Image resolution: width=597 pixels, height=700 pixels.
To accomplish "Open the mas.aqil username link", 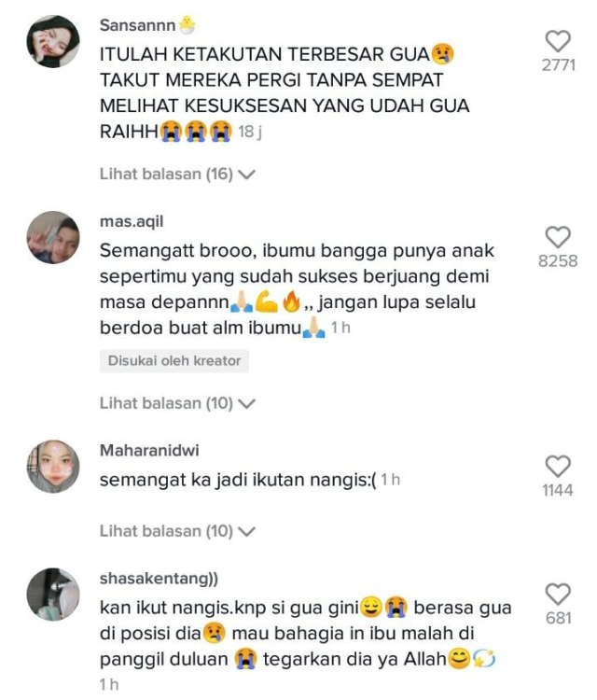I will click(x=132, y=222).
